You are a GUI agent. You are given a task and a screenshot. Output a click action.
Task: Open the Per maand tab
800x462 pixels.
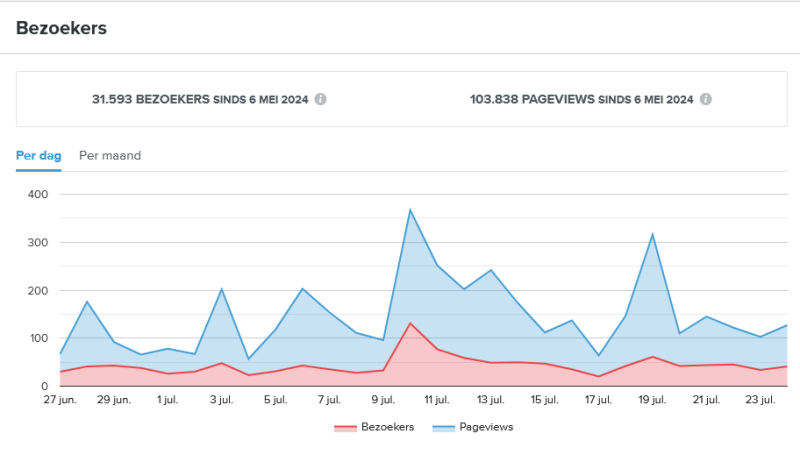click(110, 156)
